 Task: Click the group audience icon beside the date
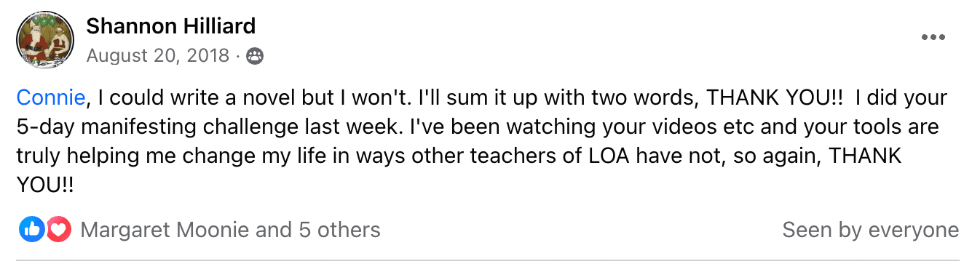(x=255, y=56)
